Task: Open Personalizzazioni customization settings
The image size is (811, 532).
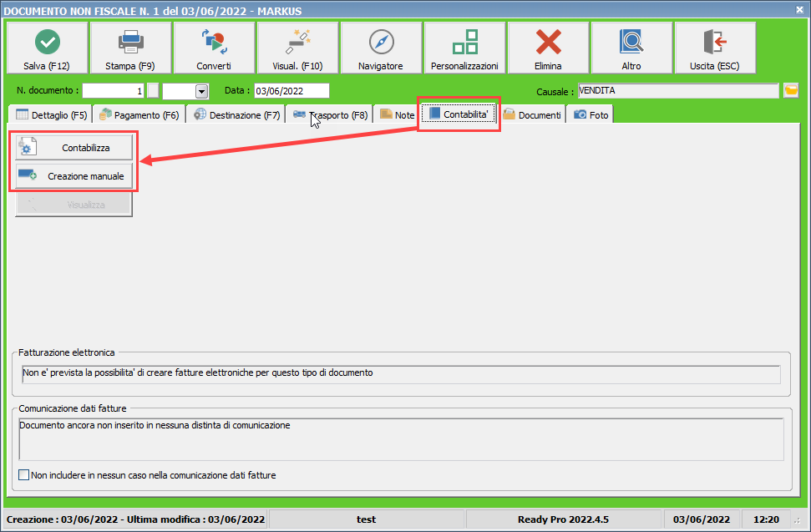Action: 464,48
